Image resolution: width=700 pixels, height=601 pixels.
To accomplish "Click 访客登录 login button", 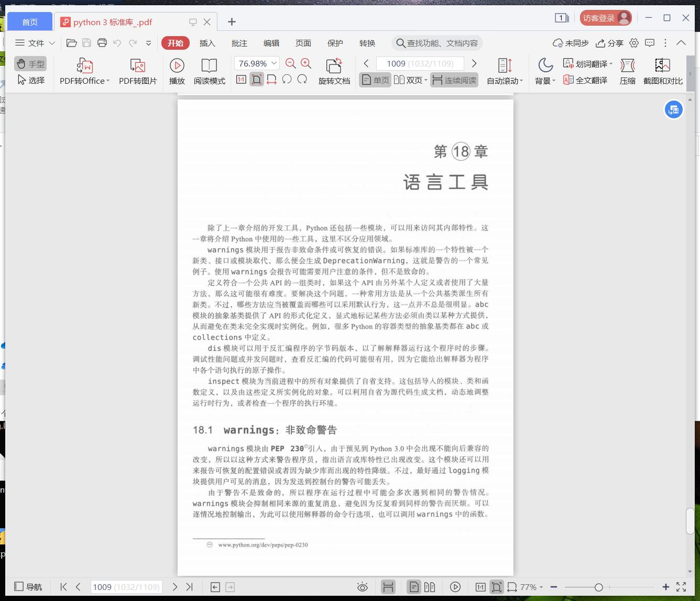I will 606,18.
